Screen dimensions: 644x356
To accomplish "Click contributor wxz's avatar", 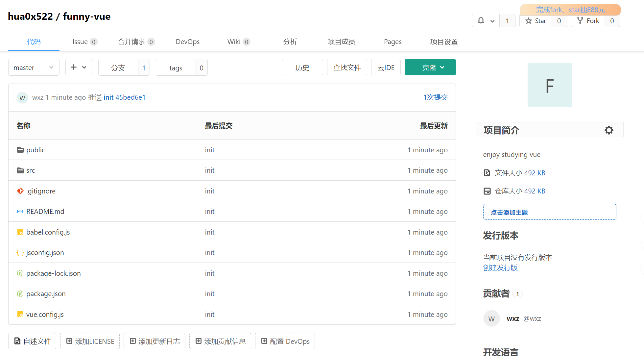I will (x=491, y=318).
